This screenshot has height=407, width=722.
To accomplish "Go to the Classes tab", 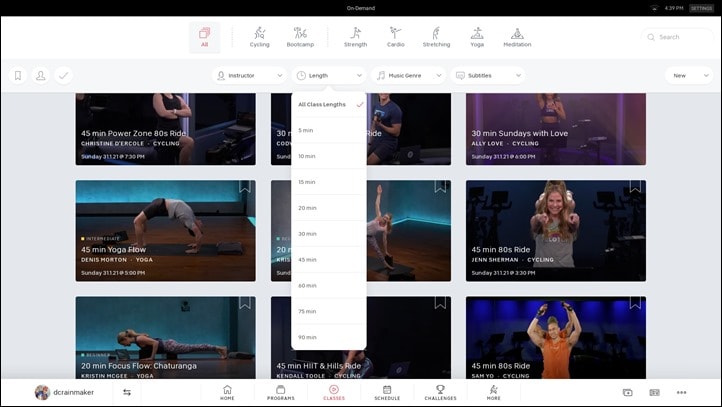I will coord(334,392).
